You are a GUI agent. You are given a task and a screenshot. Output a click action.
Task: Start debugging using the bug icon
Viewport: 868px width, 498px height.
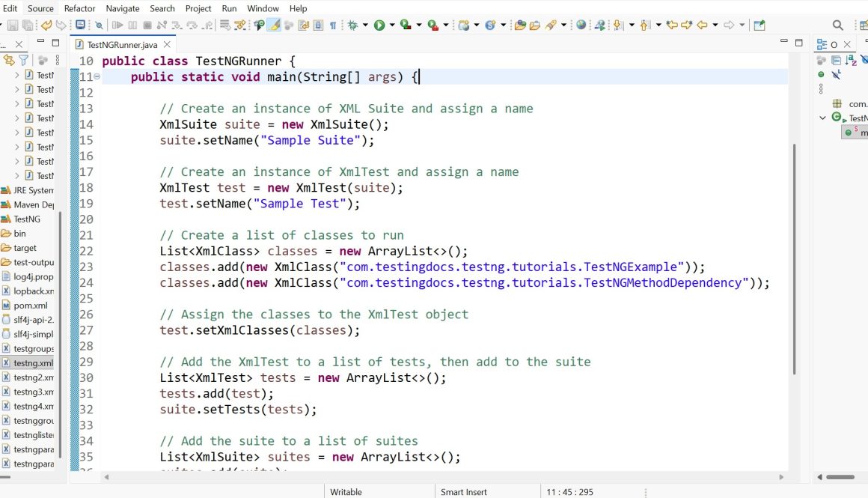tap(353, 25)
